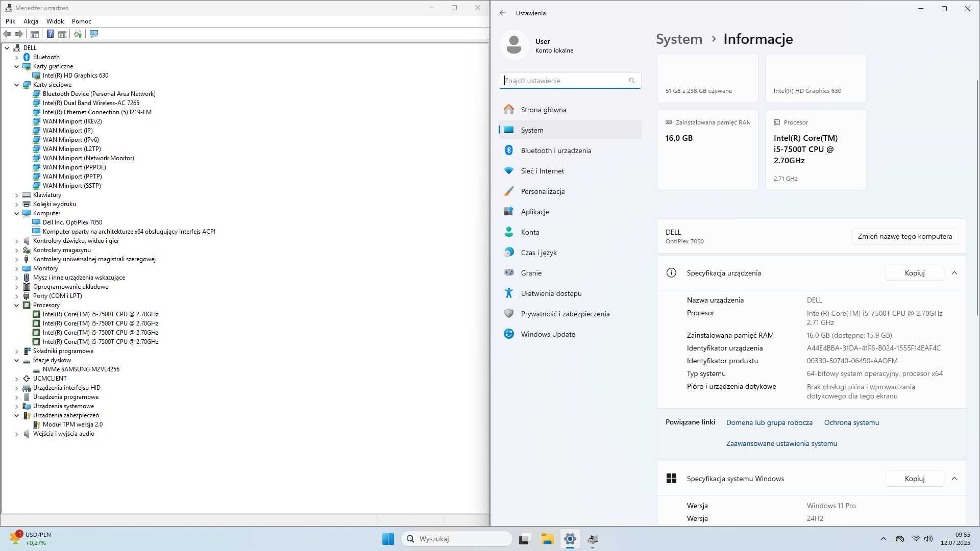Select Intel(R) Ethernet Connection (5) I219-LM
This screenshot has width=980, height=551.
coord(97,112)
